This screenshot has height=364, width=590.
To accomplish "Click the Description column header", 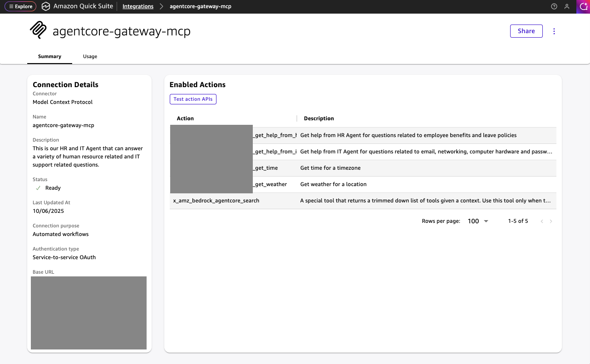I will [319, 118].
